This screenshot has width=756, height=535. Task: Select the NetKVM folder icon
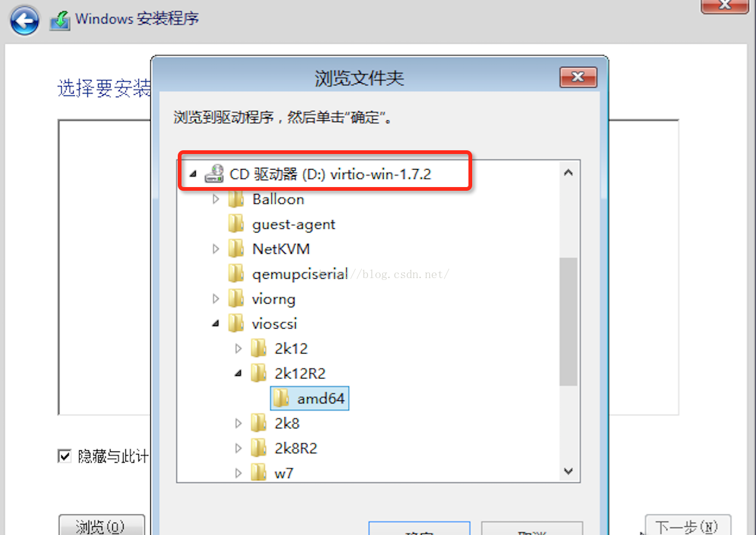236,249
